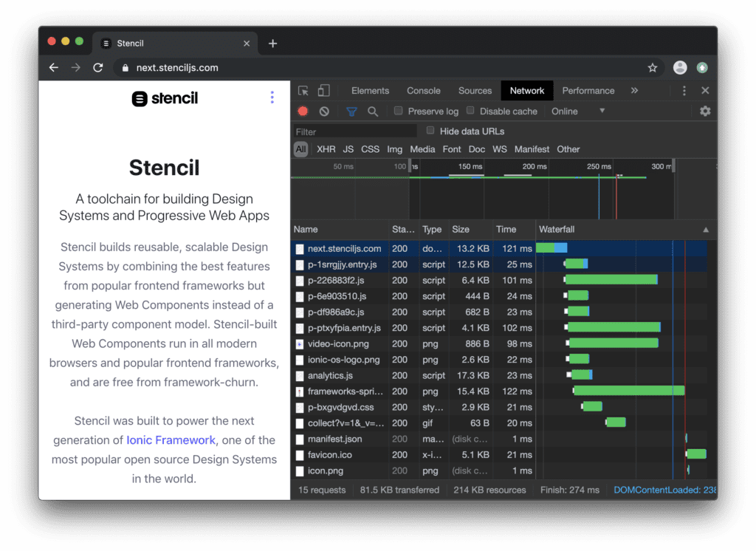Screen dimensions: 756x551
Task: Open the Sources tab
Action: 475,91
